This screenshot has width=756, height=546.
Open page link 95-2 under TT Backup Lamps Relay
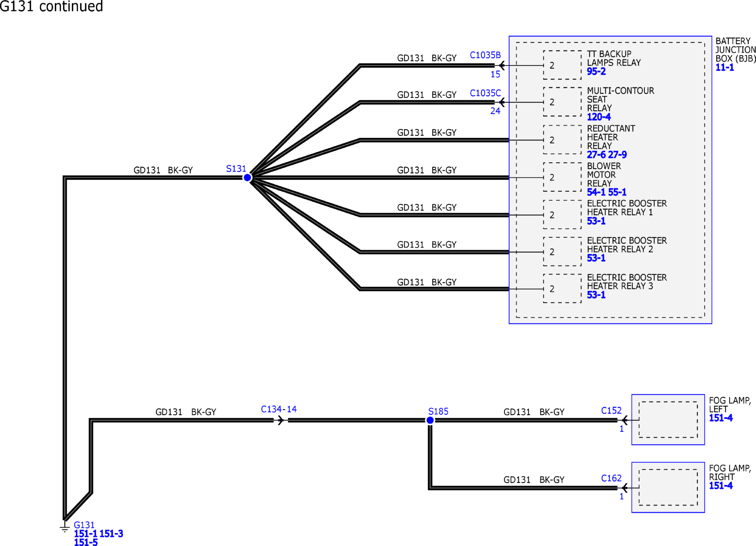tap(596, 71)
